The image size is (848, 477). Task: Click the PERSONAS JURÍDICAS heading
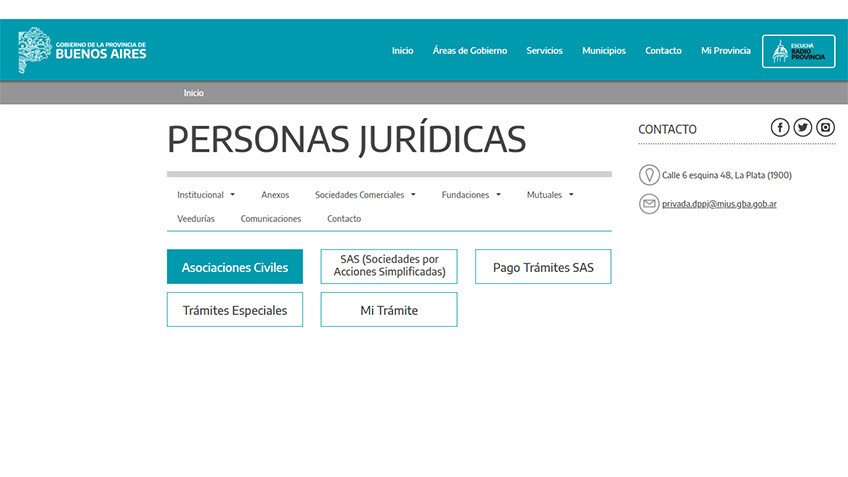[x=347, y=139]
